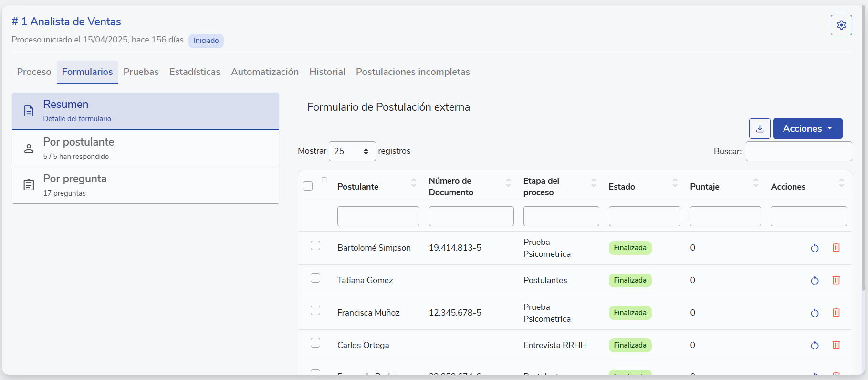Viewport: 868px width, 380px height.
Task: Select Francisca Muñoz row checkbox
Action: coord(315,310)
